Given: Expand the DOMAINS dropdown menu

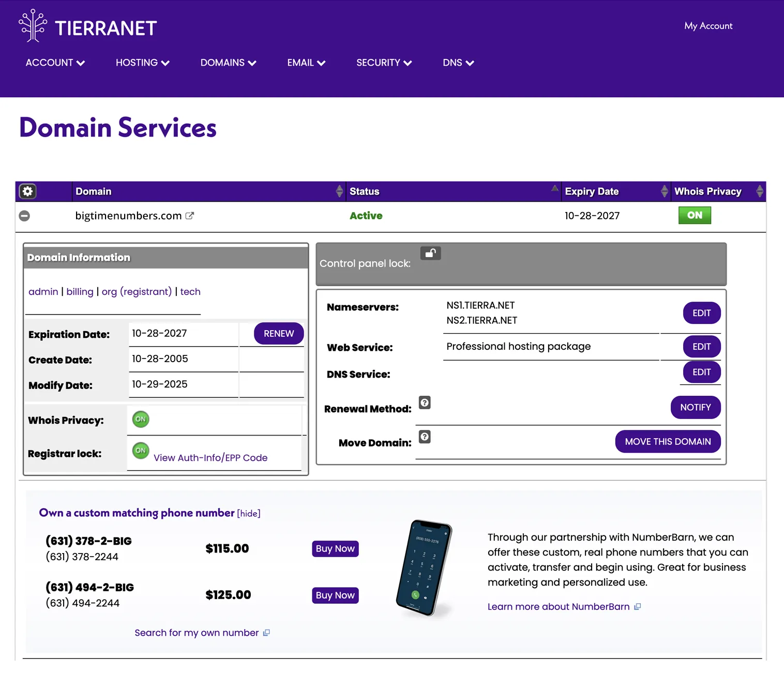Looking at the screenshot, I should 228,63.
